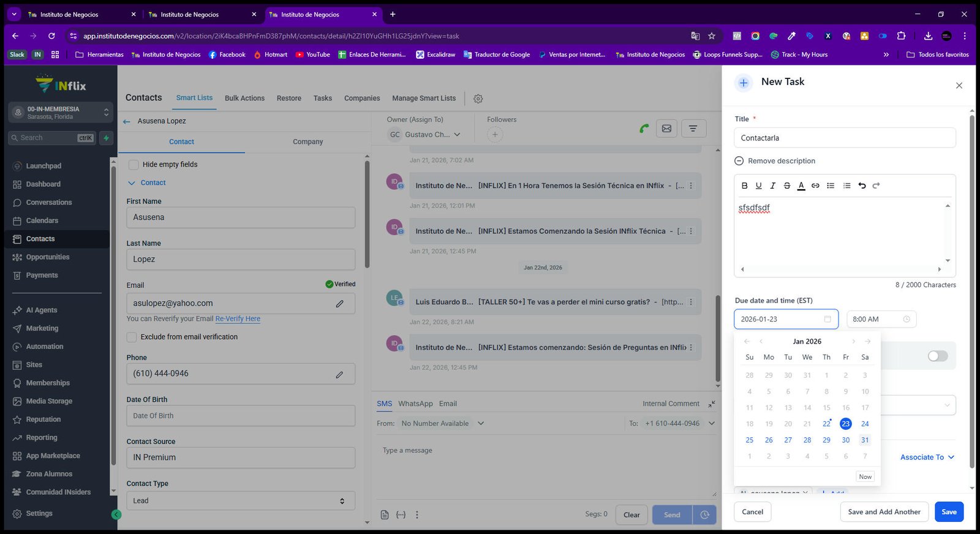Open Contact Type Lead dropdown

(241, 501)
